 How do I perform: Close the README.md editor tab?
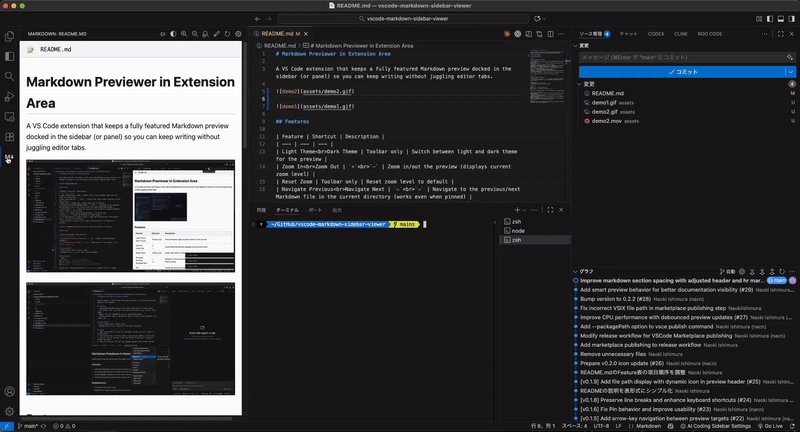click(306, 34)
